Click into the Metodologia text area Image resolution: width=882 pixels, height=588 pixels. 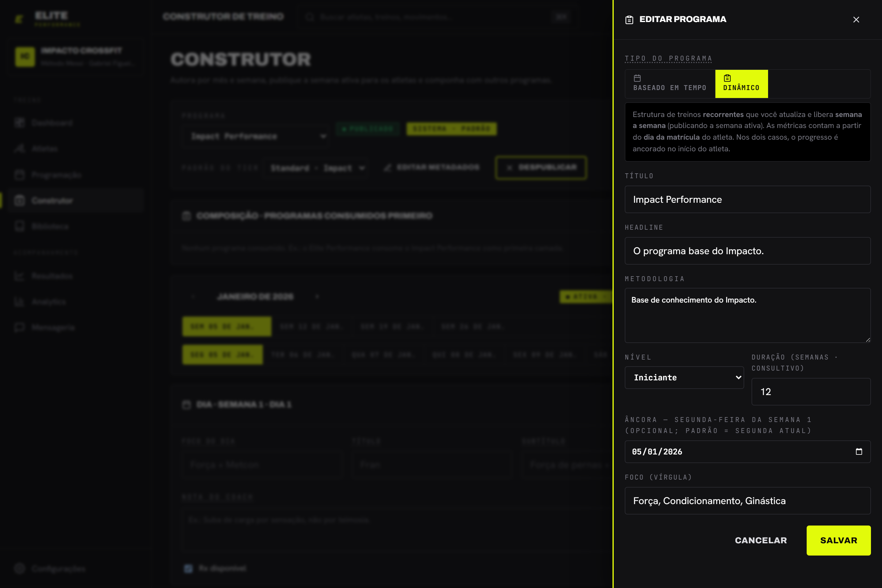tap(747, 315)
